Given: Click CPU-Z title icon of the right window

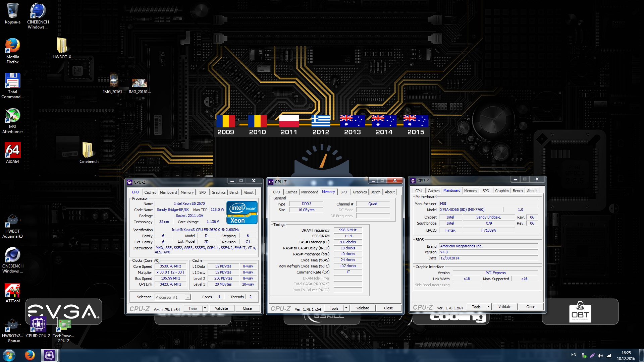Looking at the screenshot, I should pyautogui.click(x=413, y=181).
